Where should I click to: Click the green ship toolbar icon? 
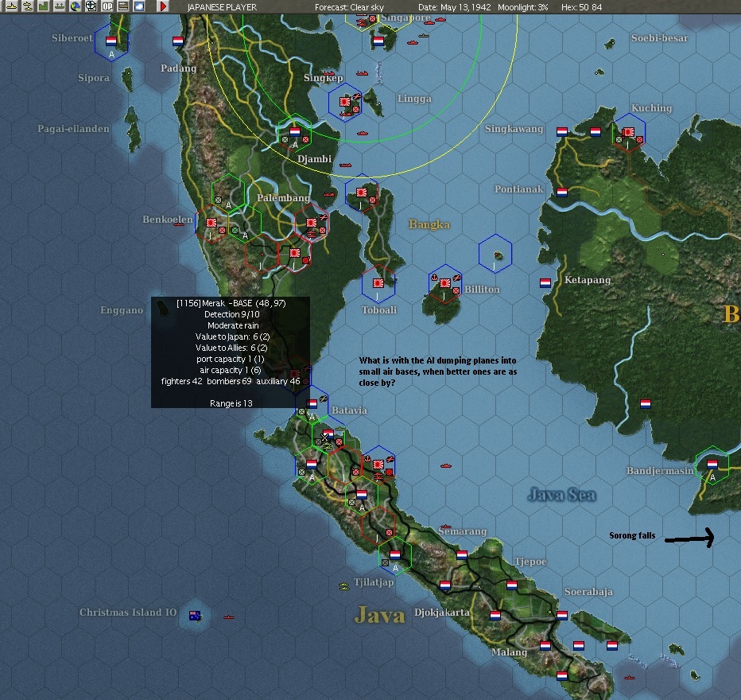click(60, 6)
